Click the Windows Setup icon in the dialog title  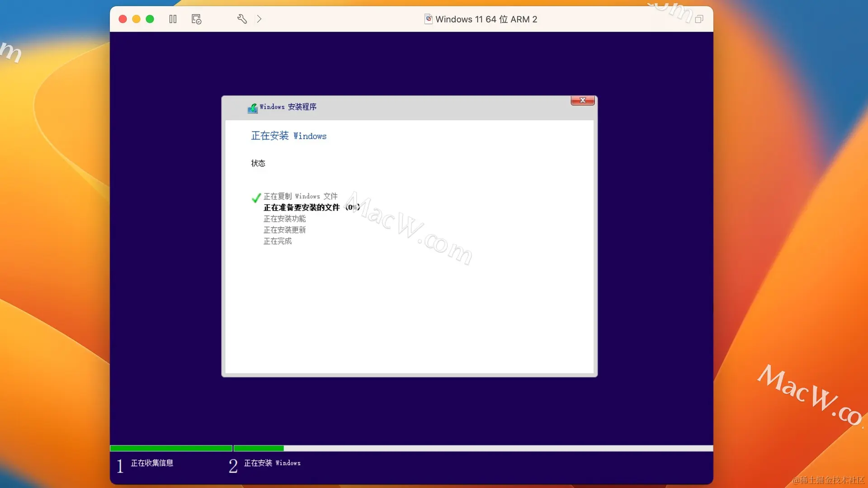(252, 108)
